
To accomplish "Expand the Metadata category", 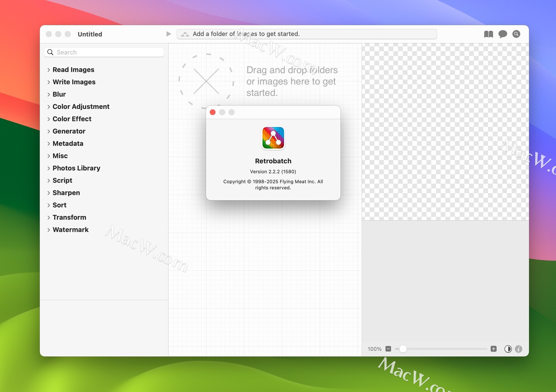I will pos(49,144).
